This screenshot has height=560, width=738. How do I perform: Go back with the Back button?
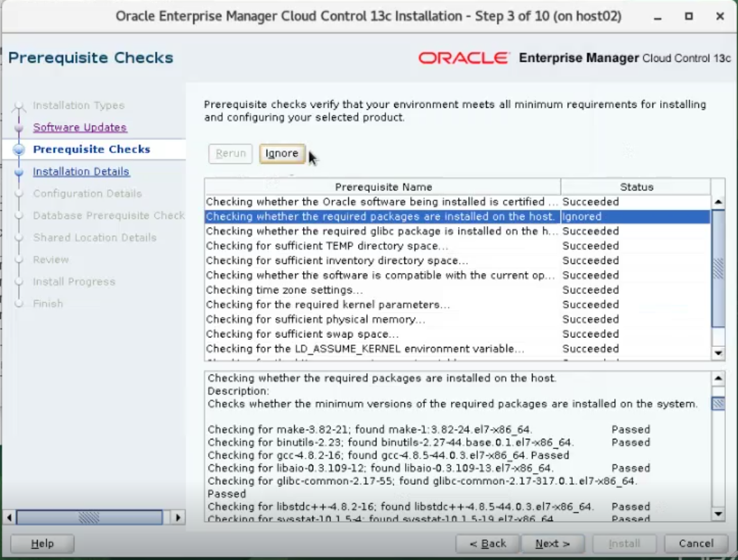tap(487, 543)
